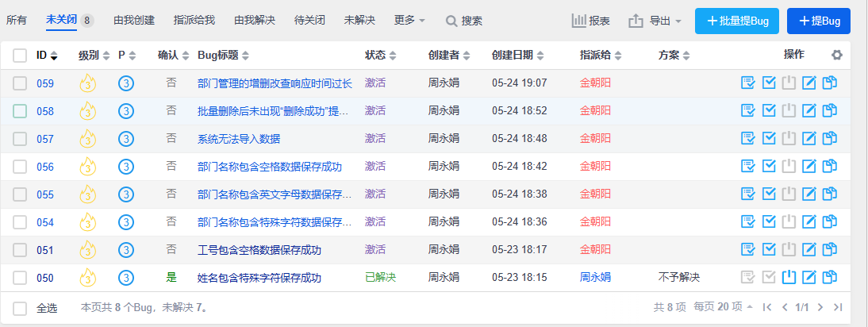This screenshot has height=327, width=868.
Task: Click the copy icon for bug 051
Action: coord(830,249)
